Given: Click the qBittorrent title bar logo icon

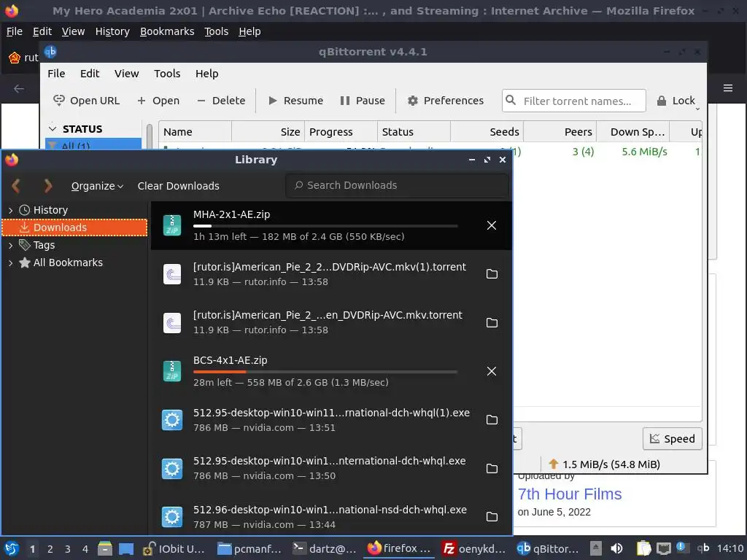Looking at the screenshot, I should (50, 52).
